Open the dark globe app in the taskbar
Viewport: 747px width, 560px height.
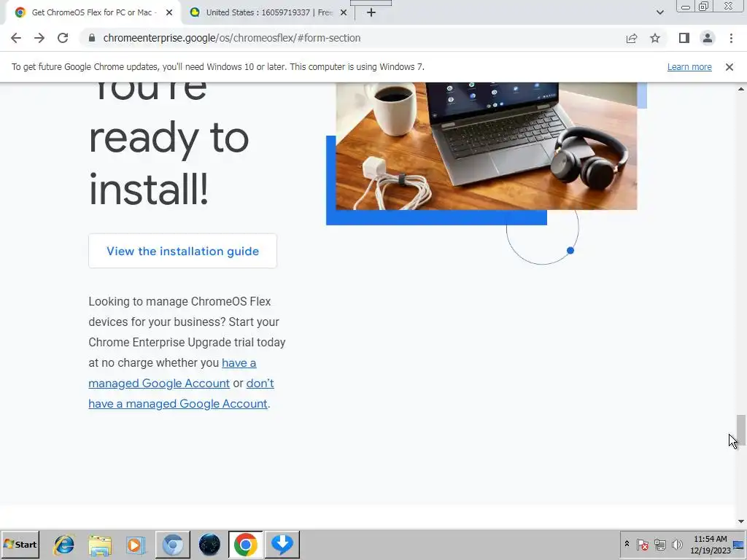pyautogui.click(x=209, y=545)
